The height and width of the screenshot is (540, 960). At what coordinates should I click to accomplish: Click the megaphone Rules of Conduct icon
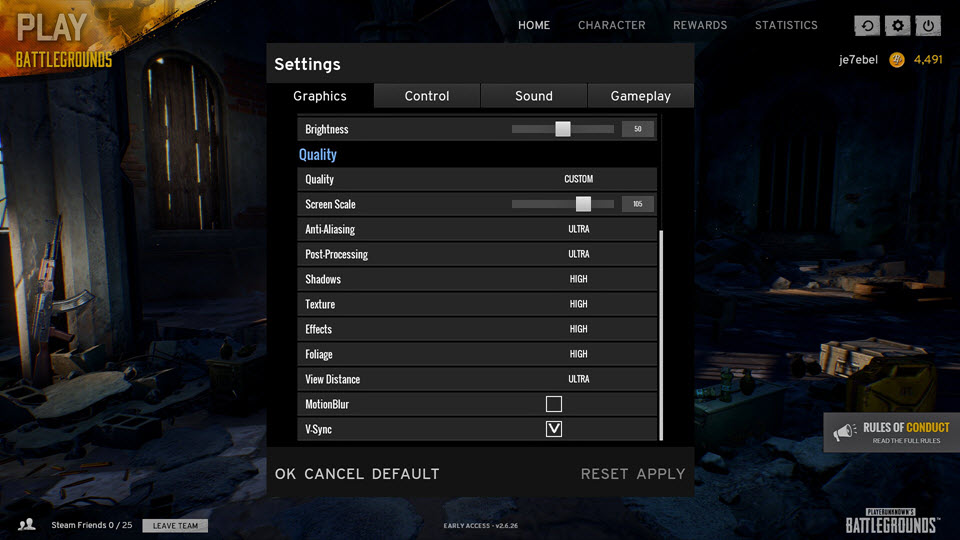click(845, 432)
